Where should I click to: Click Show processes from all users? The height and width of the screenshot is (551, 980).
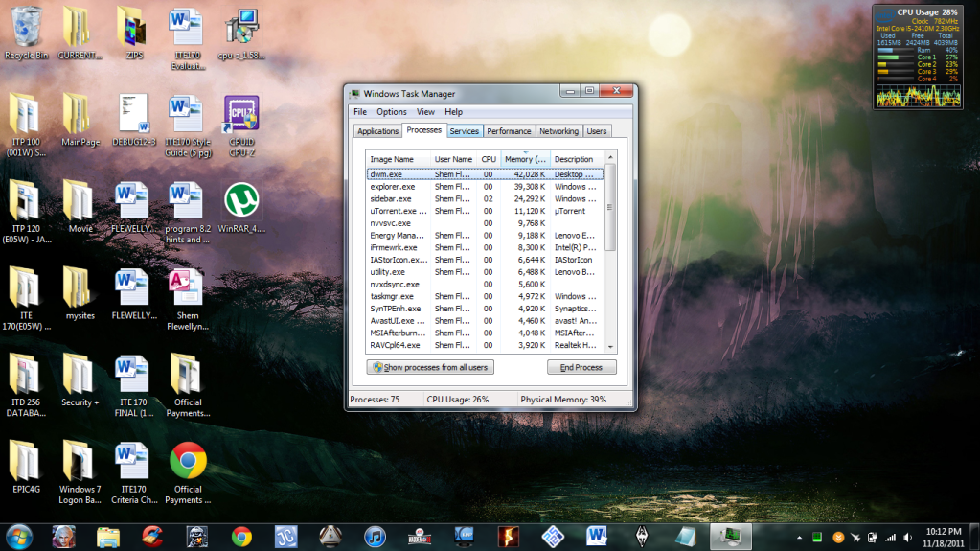click(x=430, y=367)
